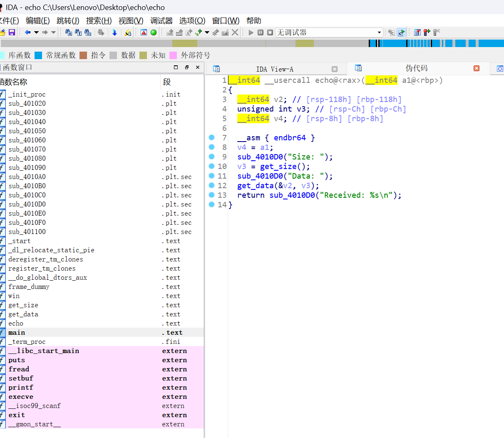Open get_data function call in pseudocode
Screen dimensions: 504x438
[x=256, y=186]
